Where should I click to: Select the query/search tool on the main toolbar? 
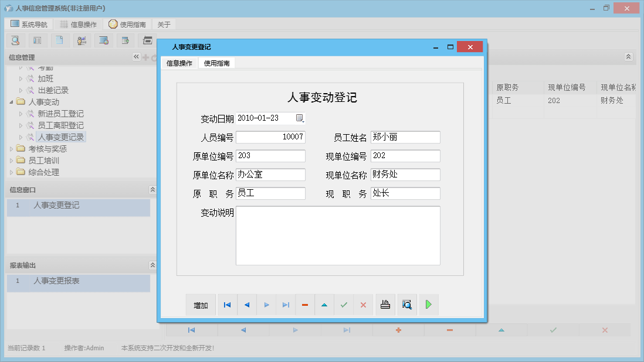(x=16, y=40)
